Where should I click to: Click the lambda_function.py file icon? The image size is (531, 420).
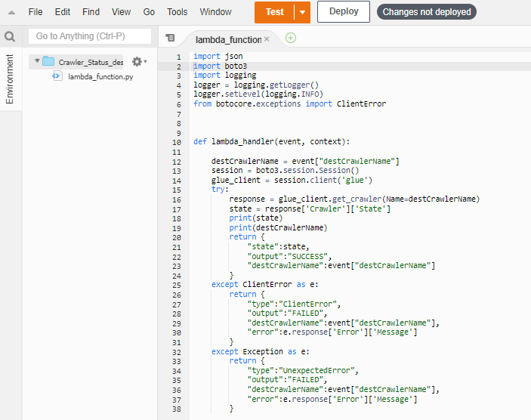(57, 76)
